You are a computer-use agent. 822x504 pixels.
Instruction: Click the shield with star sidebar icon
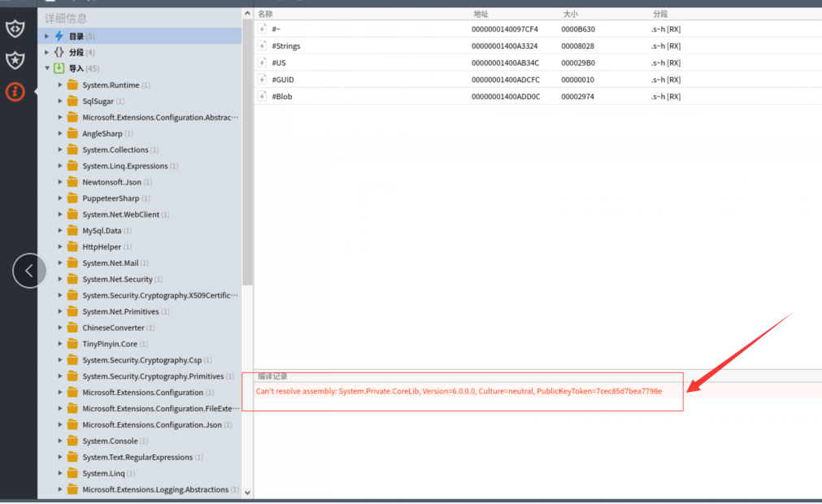tap(15, 60)
